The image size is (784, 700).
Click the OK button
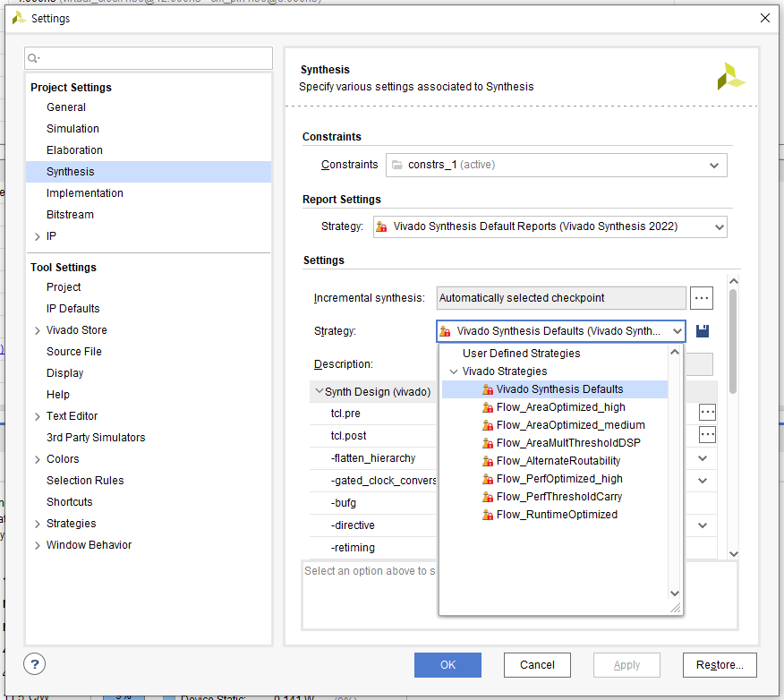(x=447, y=665)
